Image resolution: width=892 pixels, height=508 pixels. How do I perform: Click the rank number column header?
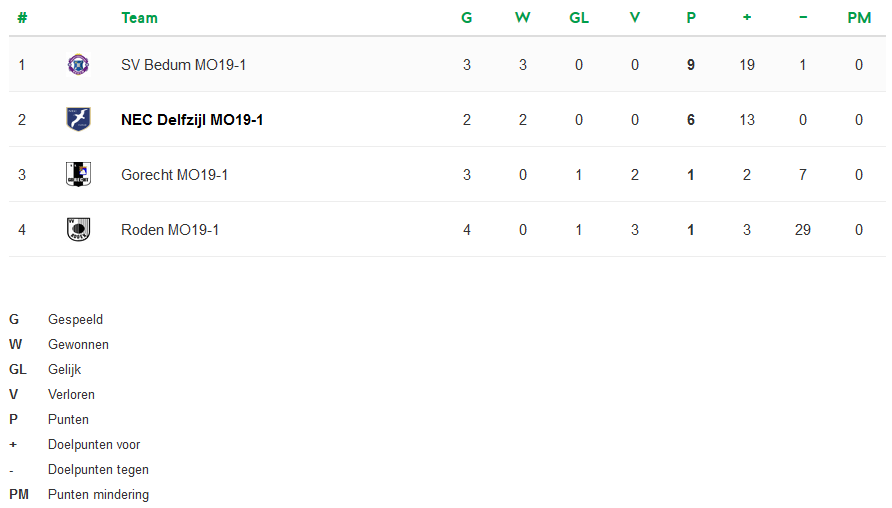[x=22, y=18]
